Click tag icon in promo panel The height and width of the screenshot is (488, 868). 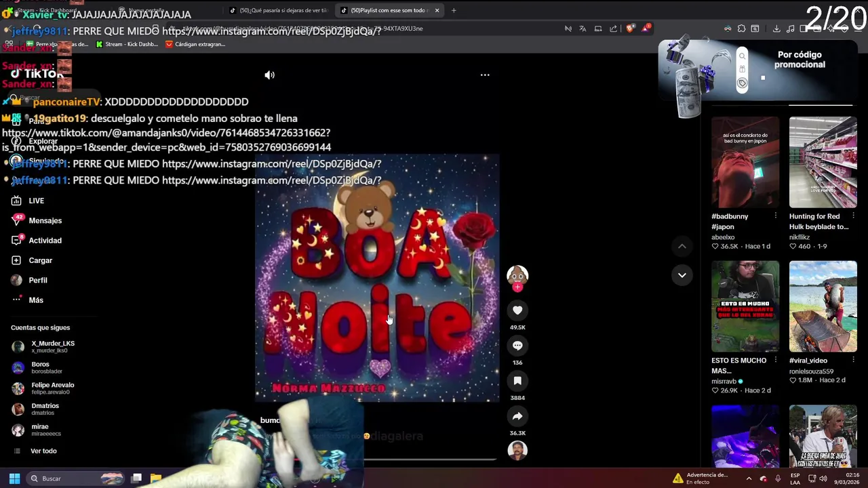pos(743,83)
